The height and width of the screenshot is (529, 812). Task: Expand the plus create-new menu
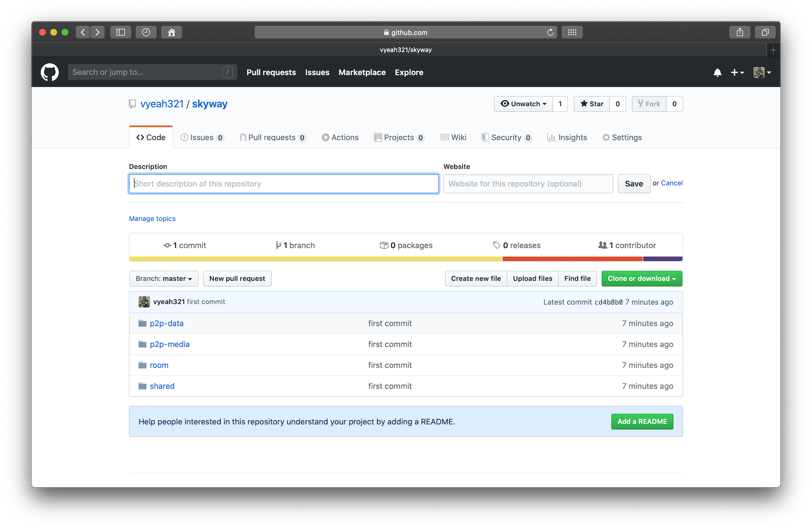[737, 72]
